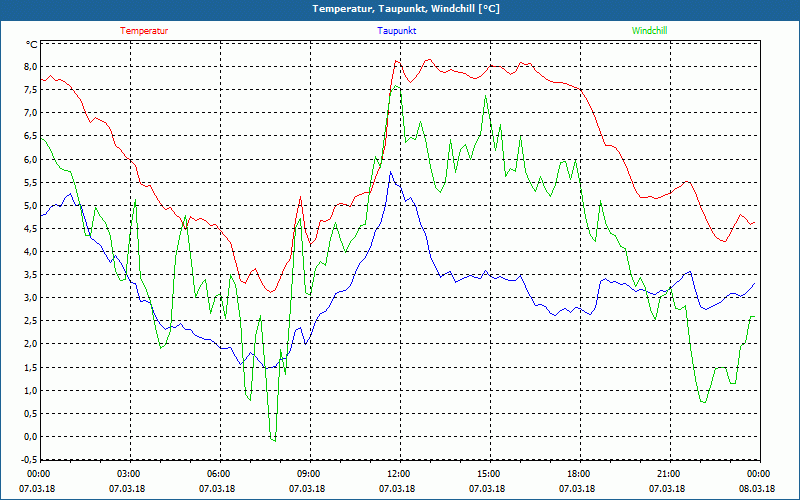The height and width of the screenshot is (500, 800).
Task: Click the red Temperatur legend label
Action: point(144,31)
